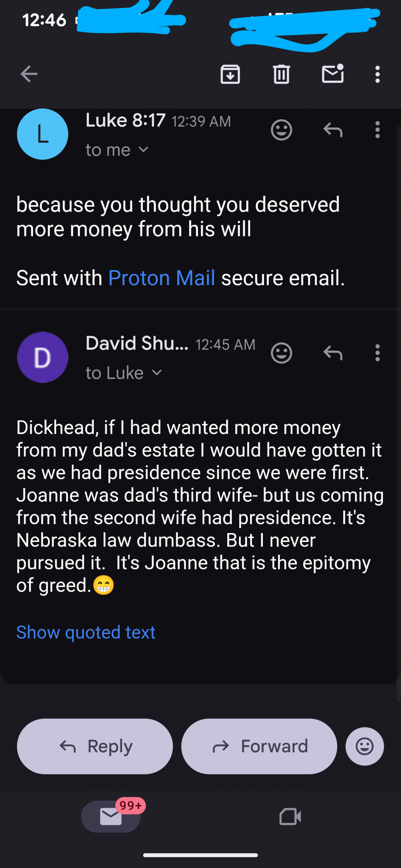Expand recipient details under Luke 8:17
This screenshot has height=868, width=401.
pyautogui.click(x=144, y=150)
